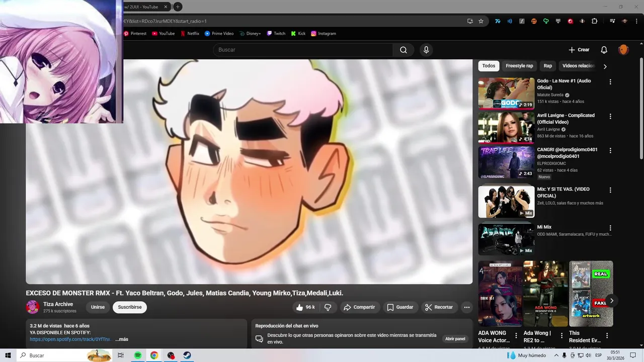The width and height of the screenshot is (644, 362).
Task: Click the Crear button
Action: click(579, 50)
